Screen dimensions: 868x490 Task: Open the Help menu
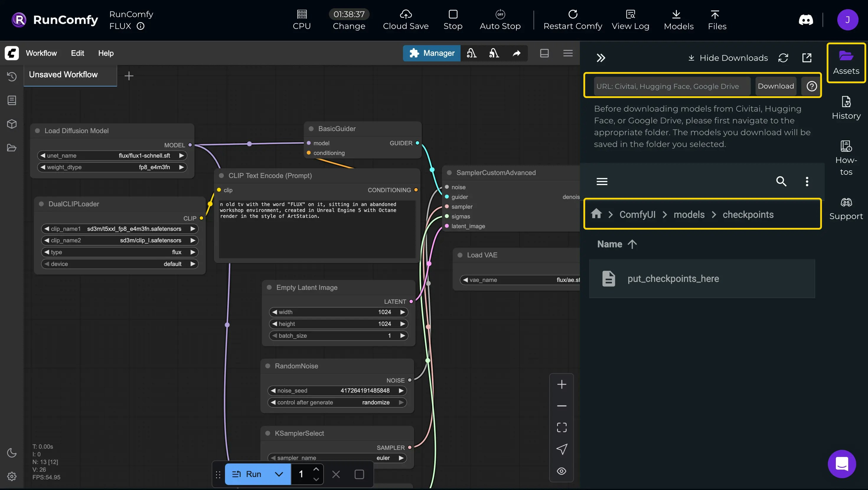click(x=106, y=53)
